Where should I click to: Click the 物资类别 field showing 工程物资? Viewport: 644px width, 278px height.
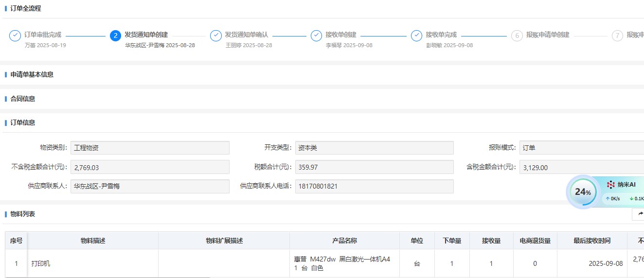click(150, 148)
